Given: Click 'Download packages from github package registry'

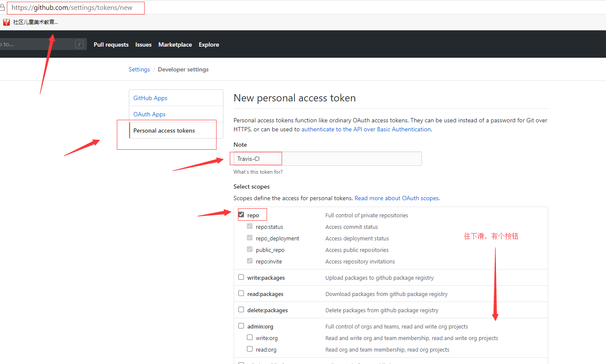Looking at the screenshot, I should [386, 294].
